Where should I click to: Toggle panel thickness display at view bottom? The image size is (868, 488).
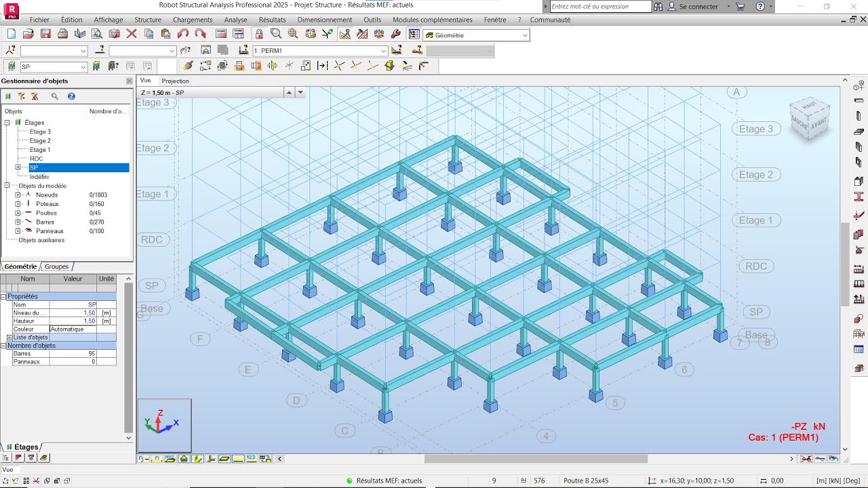click(224, 459)
